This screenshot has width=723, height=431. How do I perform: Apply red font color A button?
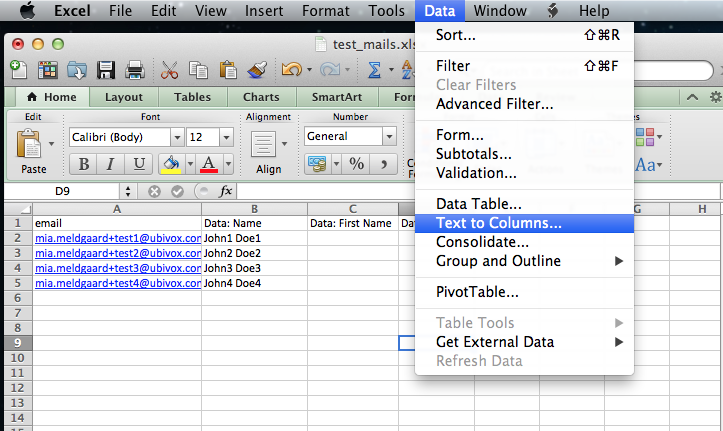pos(209,164)
